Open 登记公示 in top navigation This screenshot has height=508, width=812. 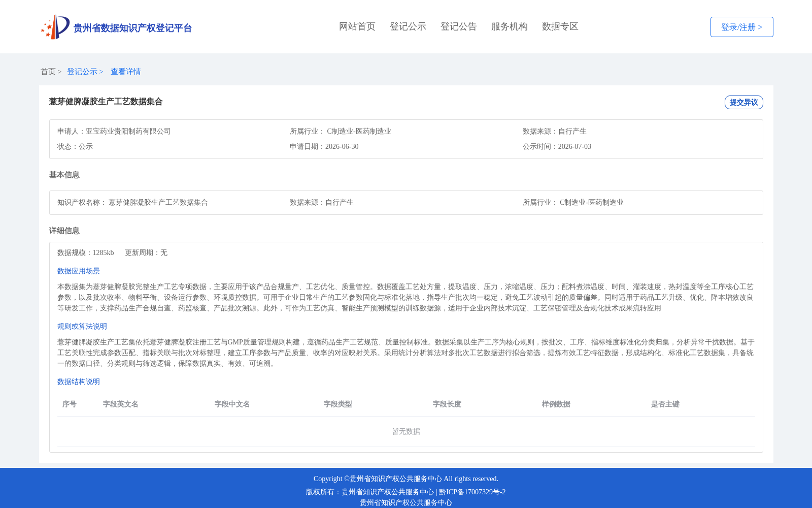(x=408, y=26)
